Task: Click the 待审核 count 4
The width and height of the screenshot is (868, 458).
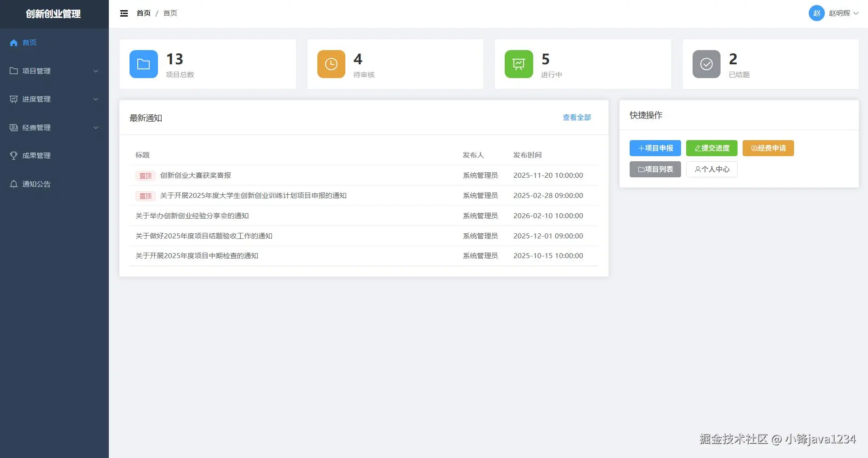Action: (x=358, y=59)
